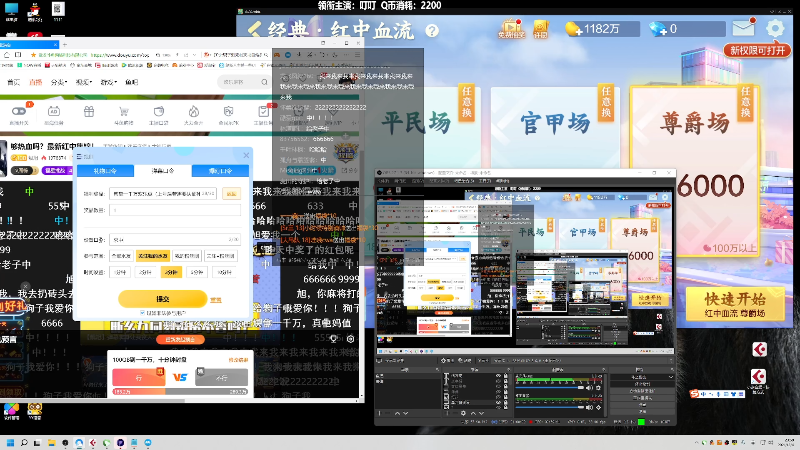Click 快速开始 quick start button
Screen dimensions: 800x450
point(735,304)
